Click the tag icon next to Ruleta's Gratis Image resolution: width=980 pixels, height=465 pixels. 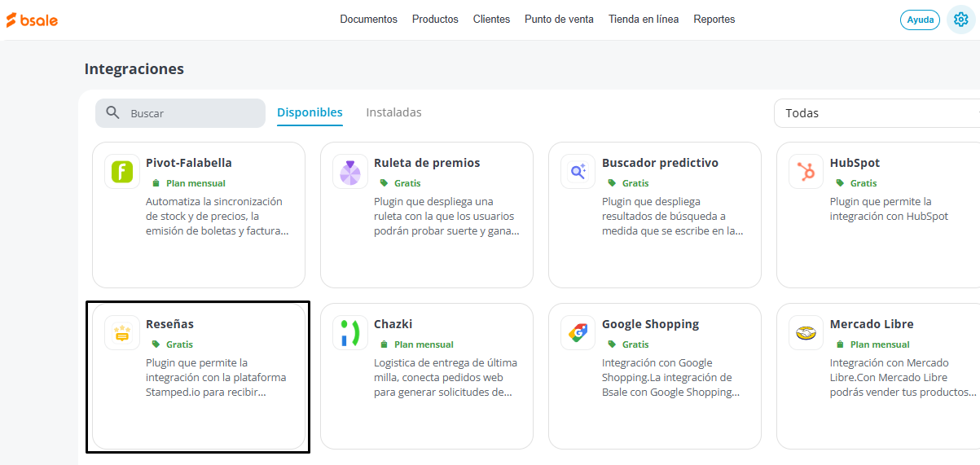(384, 183)
